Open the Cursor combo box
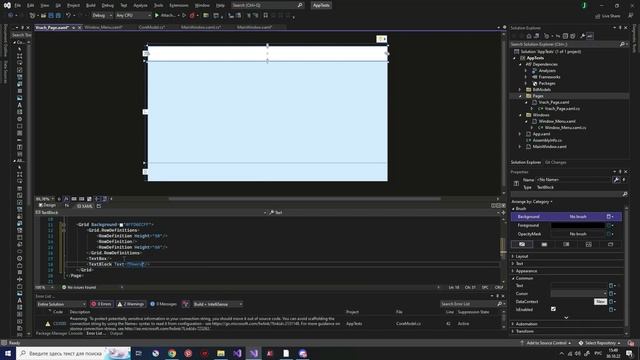 [579, 293]
